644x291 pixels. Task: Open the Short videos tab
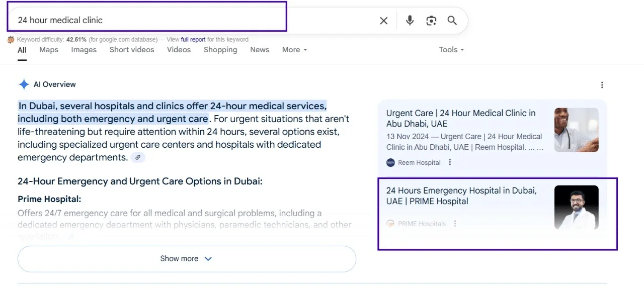132,50
